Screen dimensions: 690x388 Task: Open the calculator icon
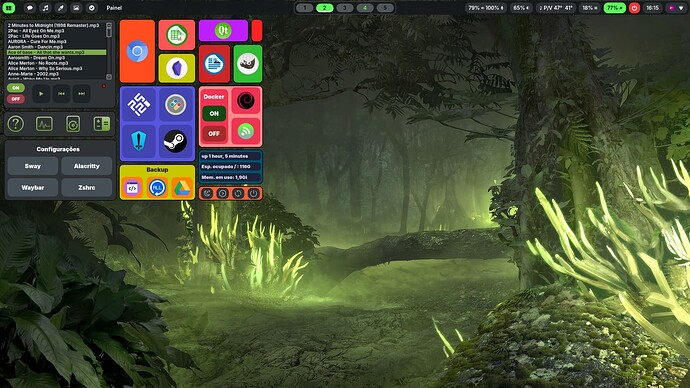[102, 124]
